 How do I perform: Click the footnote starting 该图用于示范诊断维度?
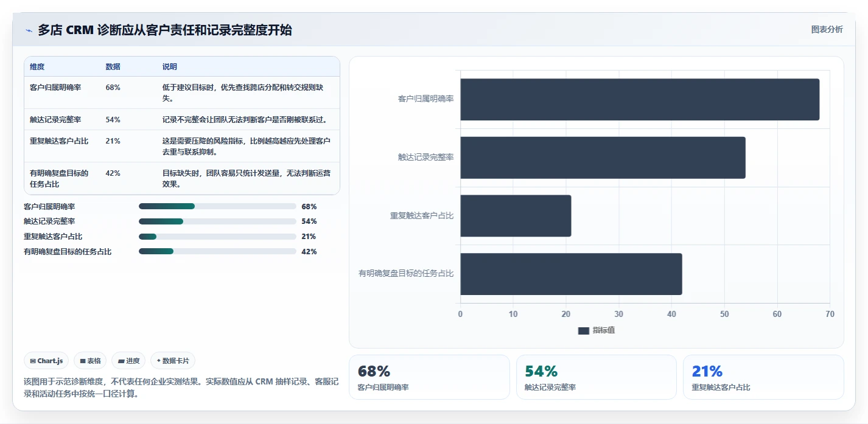(181, 388)
